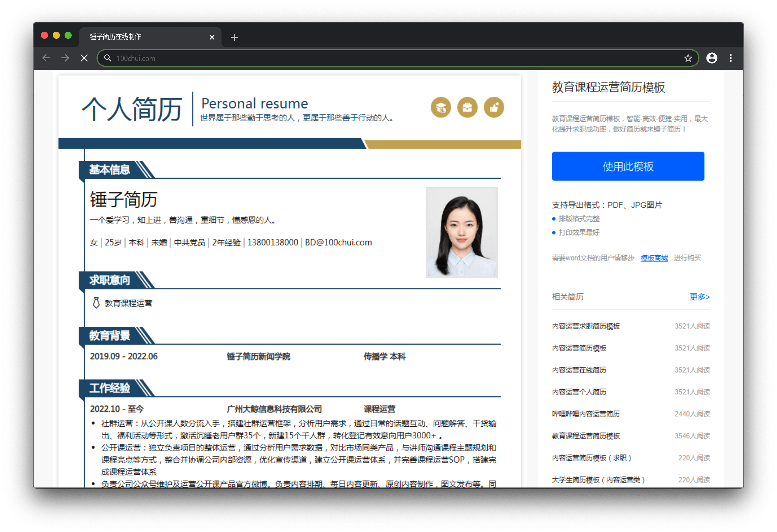Viewport: 777px width, 532px height.
Task: Bookmark this page with the star icon
Action: point(688,58)
